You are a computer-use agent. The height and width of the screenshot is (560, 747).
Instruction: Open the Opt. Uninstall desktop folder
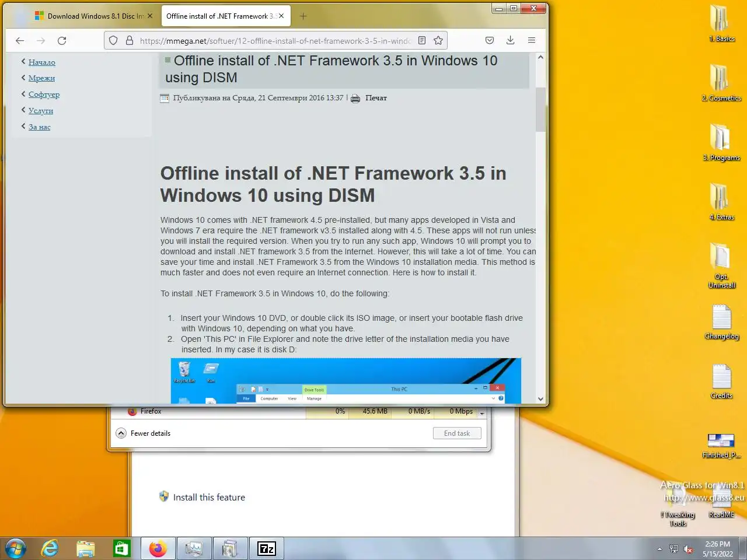[721, 265]
